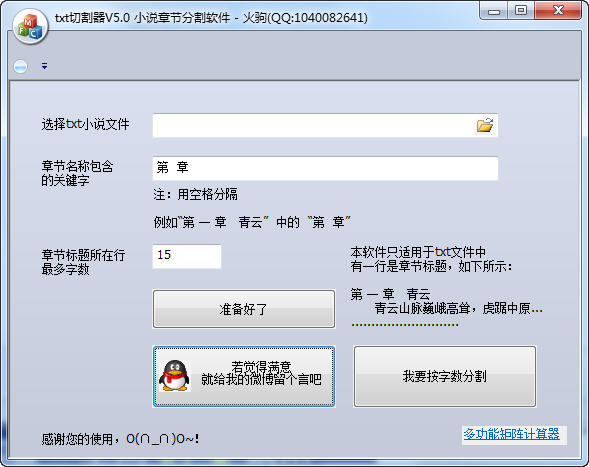Expand the quick access toolbar dropdown arrow

click(x=44, y=66)
